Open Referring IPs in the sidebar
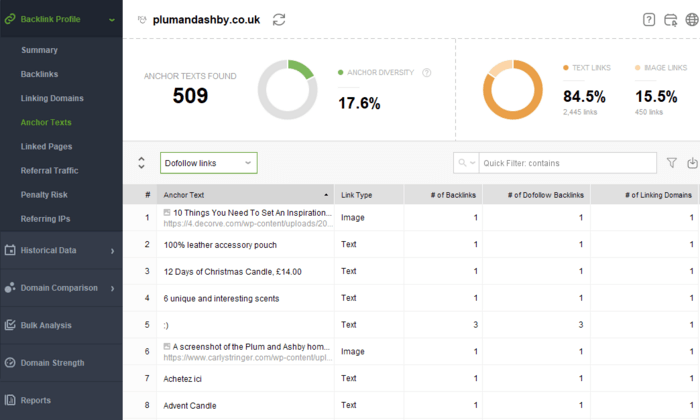700x420 pixels. coord(46,219)
